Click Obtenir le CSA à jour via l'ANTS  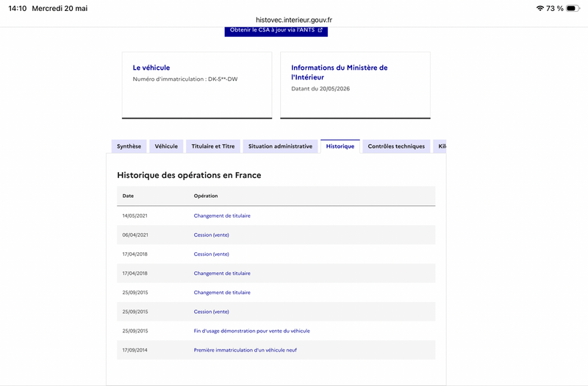(x=276, y=31)
